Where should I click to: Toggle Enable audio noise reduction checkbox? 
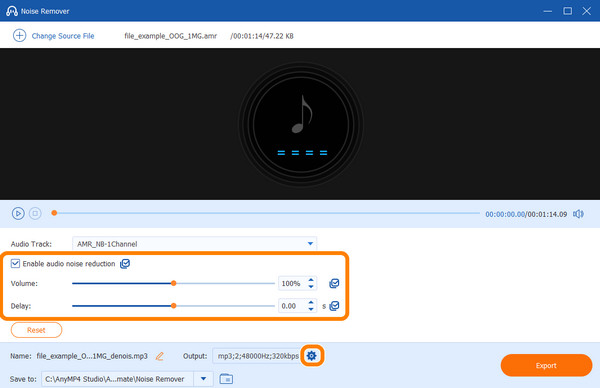[x=15, y=263]
